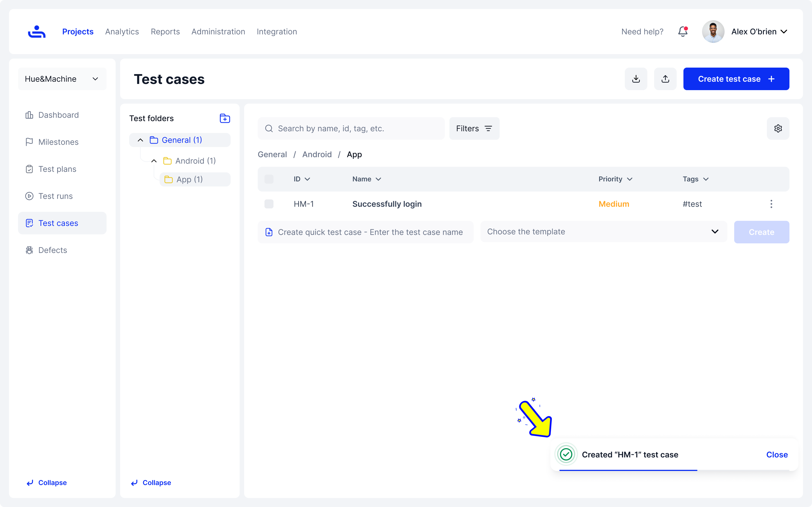
Task: Go to Test runs in sidebar
Action: [55, 196]
